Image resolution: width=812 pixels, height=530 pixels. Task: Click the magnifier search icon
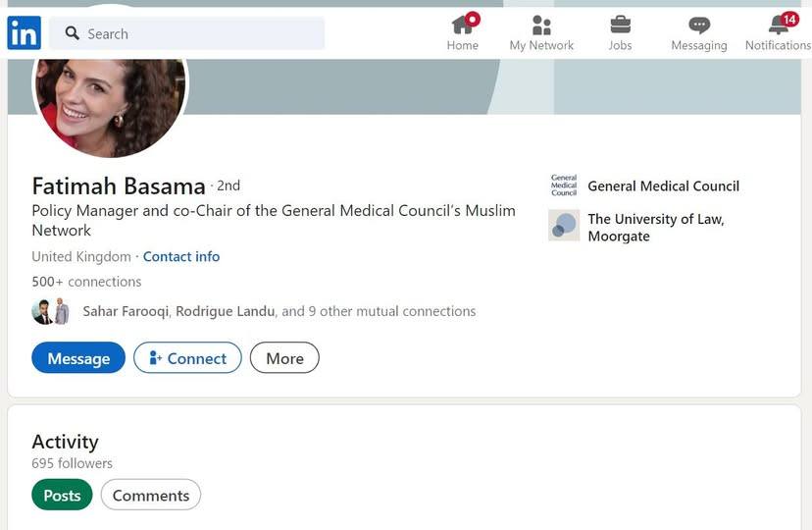[72, 33]
